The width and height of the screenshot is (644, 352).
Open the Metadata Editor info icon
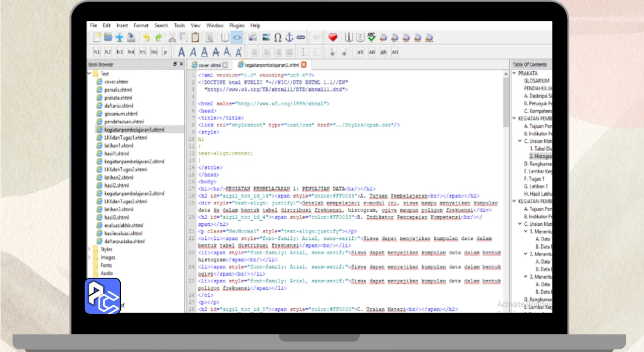click(349, 37)
